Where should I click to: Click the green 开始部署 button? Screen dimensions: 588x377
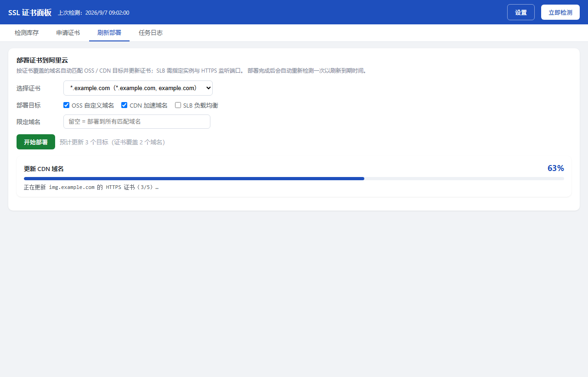[36, 142]
